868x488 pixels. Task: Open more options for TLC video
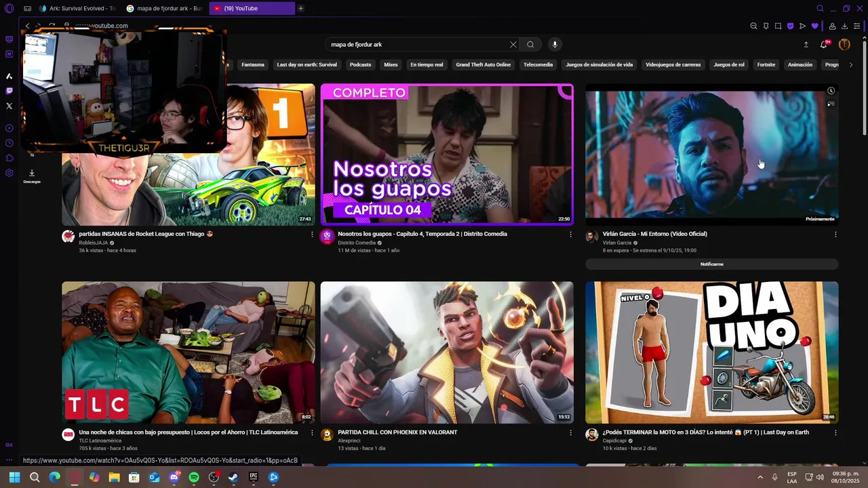pos(312,432)
